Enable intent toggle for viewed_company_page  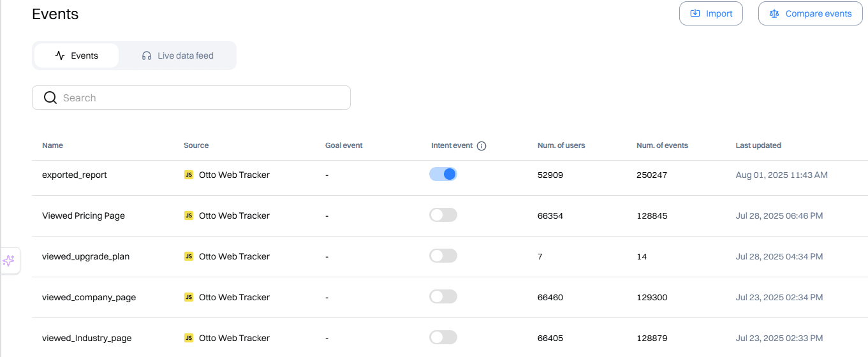tap(443, 296)
